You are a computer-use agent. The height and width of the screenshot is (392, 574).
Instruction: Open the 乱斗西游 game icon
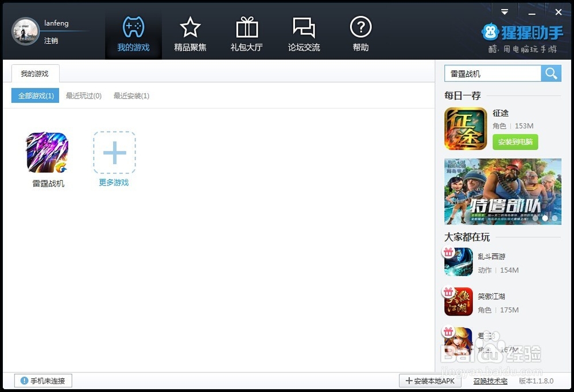[459, 262]
